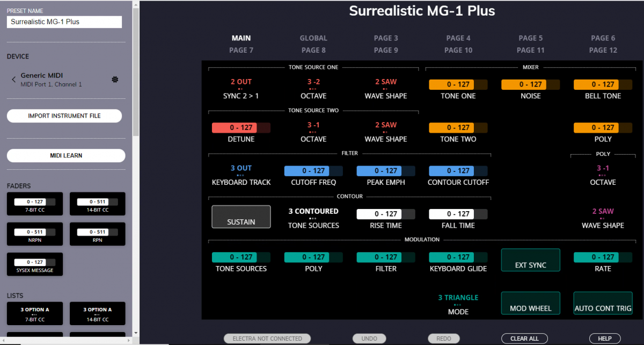644x345 pixels.
Task: Select the CUTOFF FREQ fader
Action: point(313,175)
